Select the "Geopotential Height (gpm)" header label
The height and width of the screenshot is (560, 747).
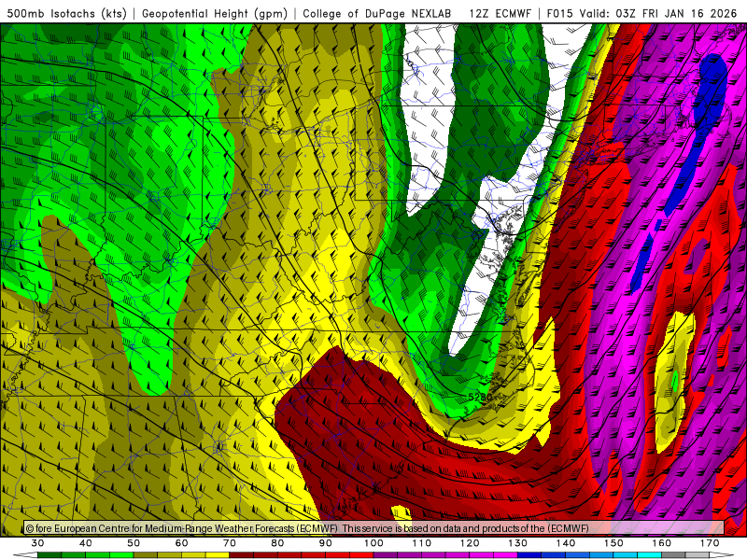point(215,13)
